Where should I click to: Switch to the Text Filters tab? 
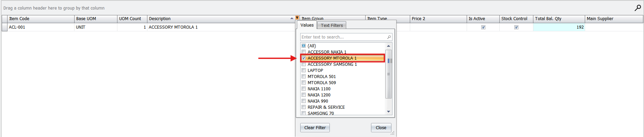332,25
